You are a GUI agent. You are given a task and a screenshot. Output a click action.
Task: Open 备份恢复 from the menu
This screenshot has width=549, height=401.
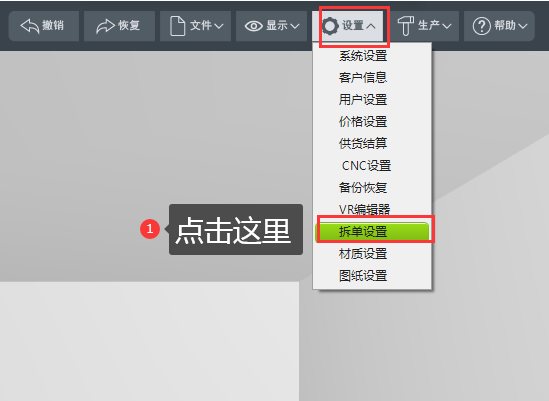tap(363, 188)
